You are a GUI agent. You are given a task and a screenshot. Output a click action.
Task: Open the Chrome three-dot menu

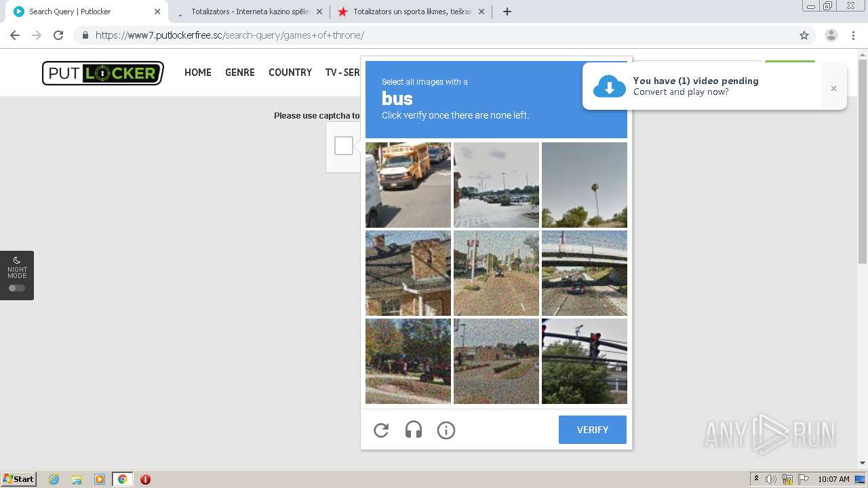pos(854,35)
